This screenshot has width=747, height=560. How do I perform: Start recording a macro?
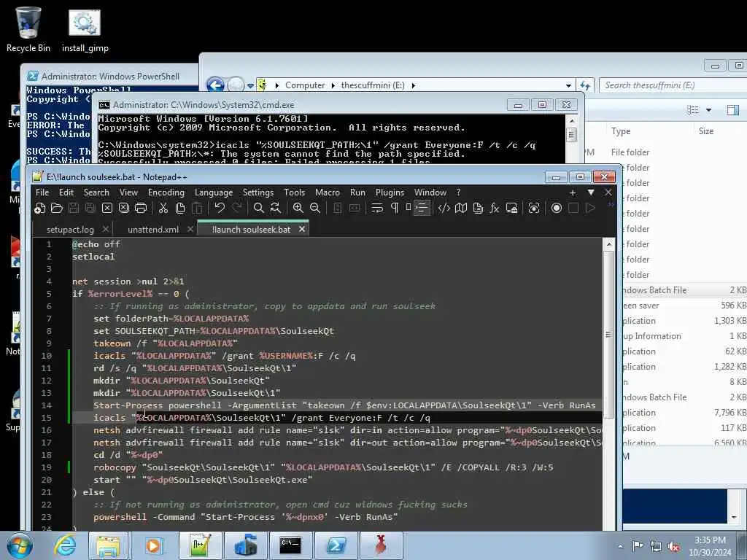pos(557,208)
